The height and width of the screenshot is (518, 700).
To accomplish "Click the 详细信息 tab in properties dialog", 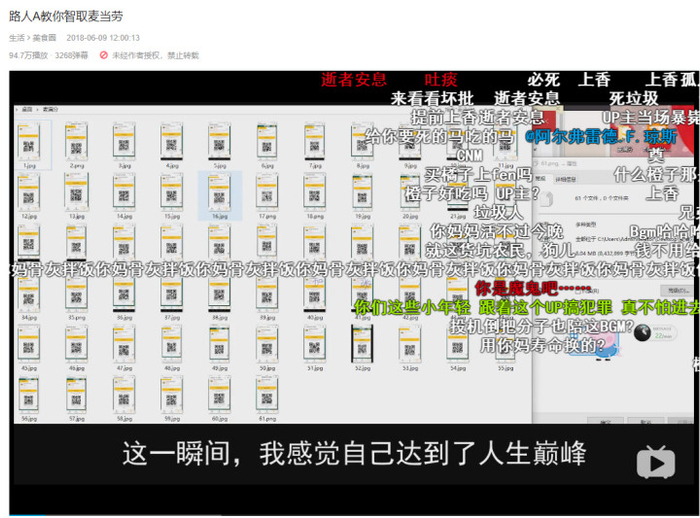I will [566, 179].
